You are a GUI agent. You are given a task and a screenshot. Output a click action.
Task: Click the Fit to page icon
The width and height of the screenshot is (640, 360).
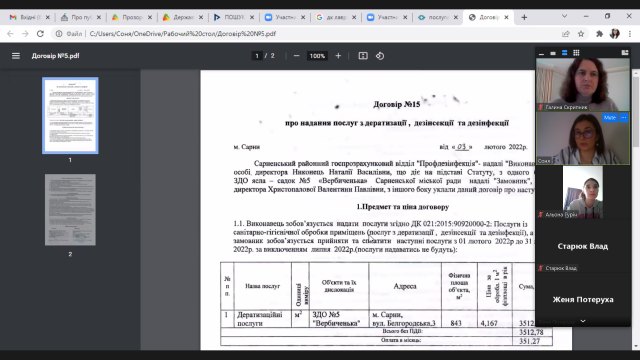363,56
